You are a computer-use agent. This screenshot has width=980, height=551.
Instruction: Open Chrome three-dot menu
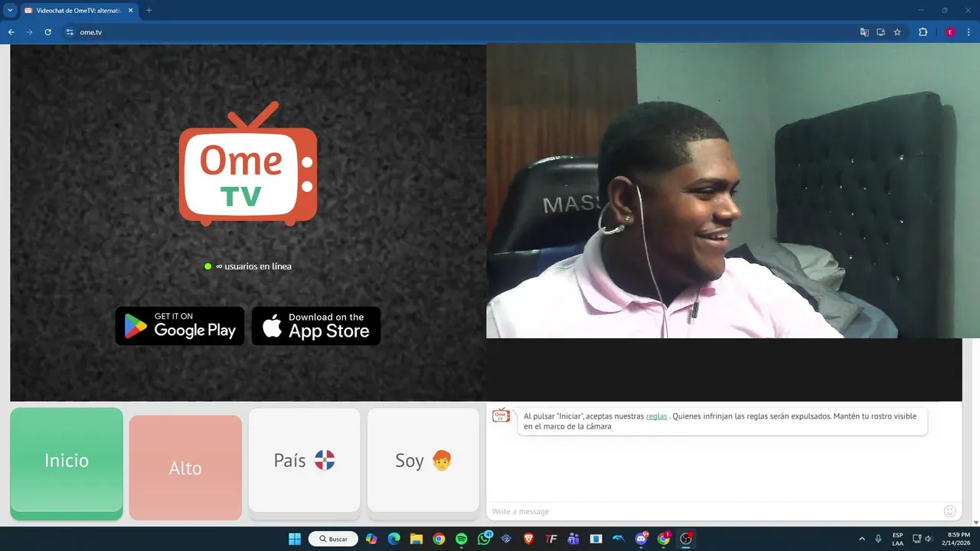pyautogui.click(x=969, y=32)
